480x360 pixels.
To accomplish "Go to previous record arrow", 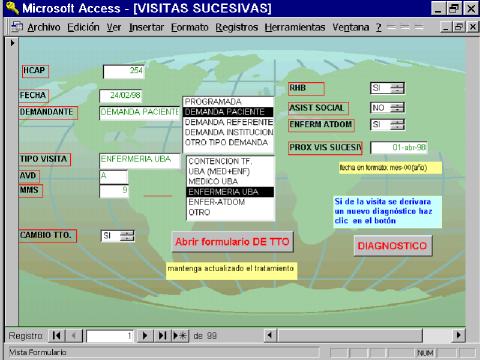I will coord(74,335).
